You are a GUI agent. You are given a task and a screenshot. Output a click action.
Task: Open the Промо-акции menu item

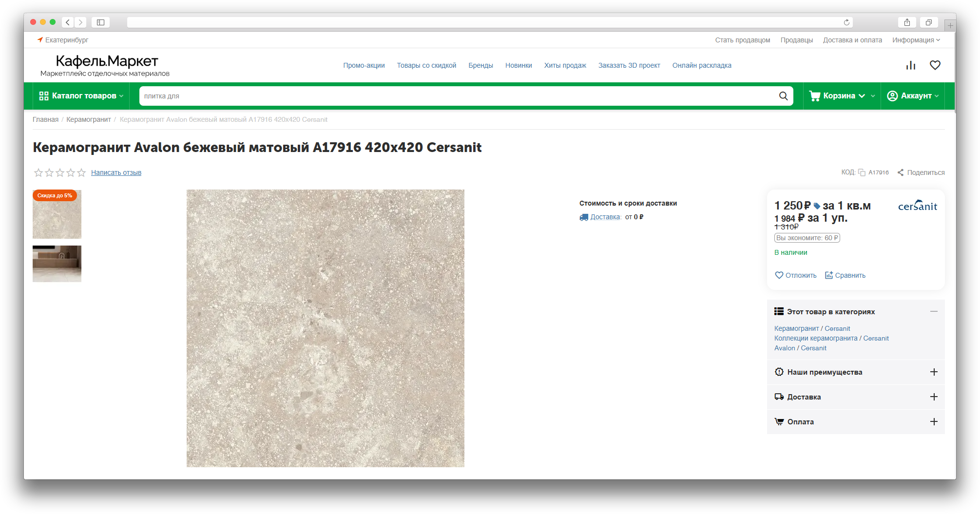[x=364, y=65]
